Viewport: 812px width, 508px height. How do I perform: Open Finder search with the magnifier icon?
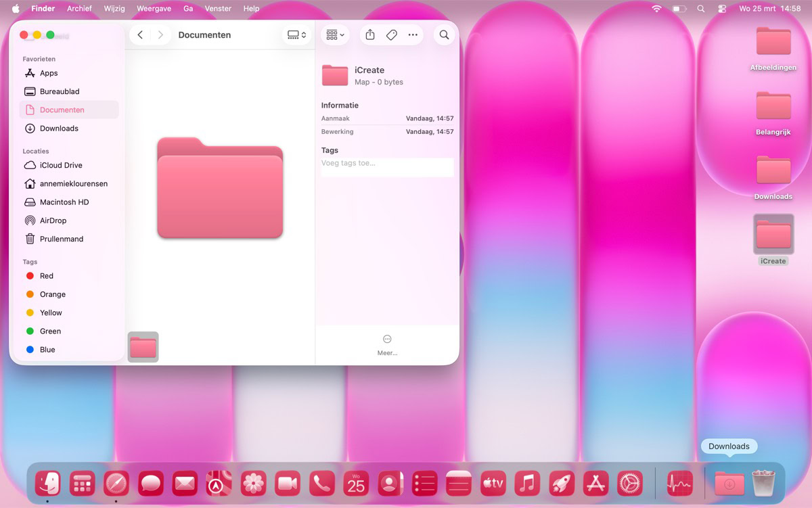pos(444,34)
